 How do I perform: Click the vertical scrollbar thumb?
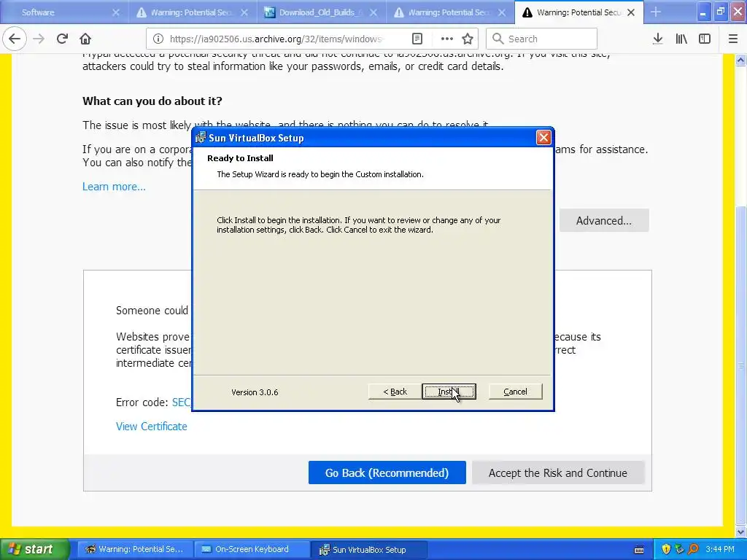tap(741, 365)
